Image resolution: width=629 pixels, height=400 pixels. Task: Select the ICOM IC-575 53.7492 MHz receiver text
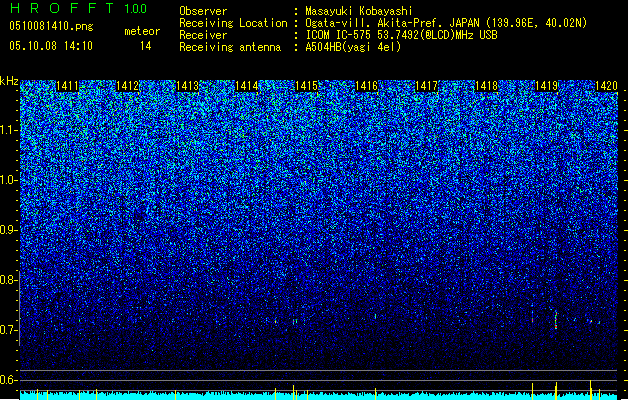coord(402,35)
